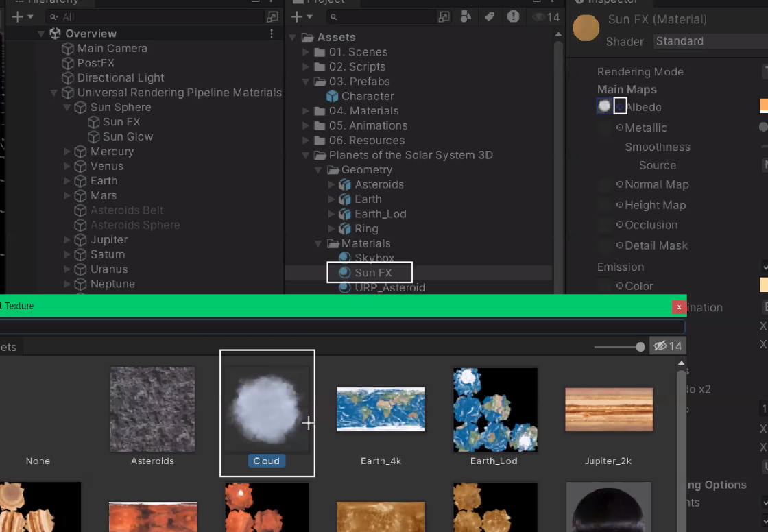This screenshot has width=768, height=532.
Task: Toggle hidden packages eye count in Project
Action: [x=547, y=17]
